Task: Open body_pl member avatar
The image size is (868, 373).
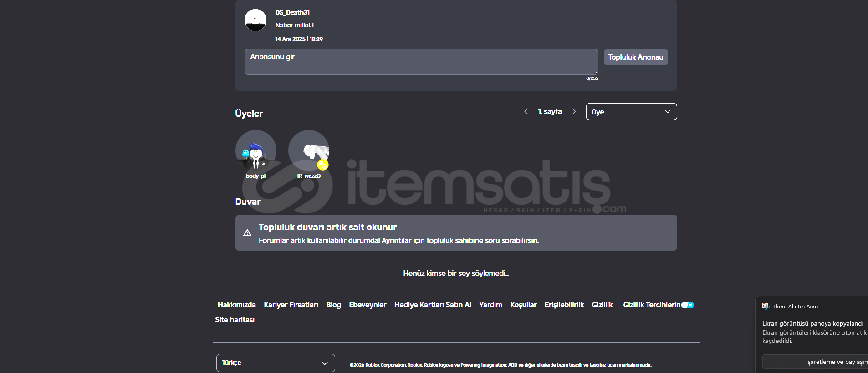Action: [x=255, y=150]
